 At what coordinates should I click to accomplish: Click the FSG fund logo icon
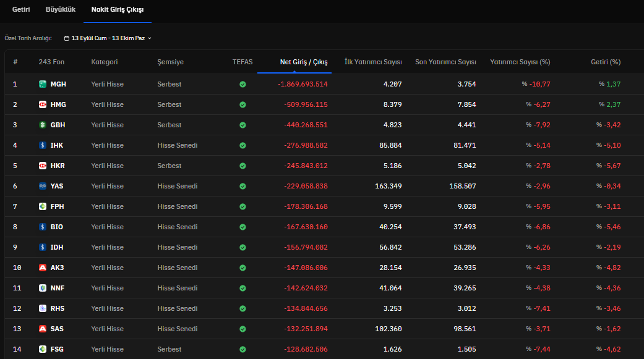42,349
